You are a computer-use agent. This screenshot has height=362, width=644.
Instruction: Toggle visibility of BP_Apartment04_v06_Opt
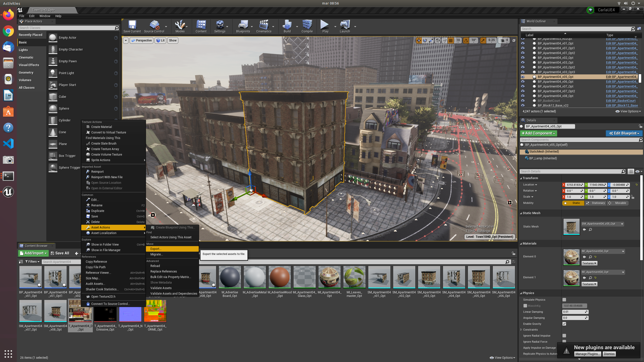pyautogui.click(x=523, y=81)
